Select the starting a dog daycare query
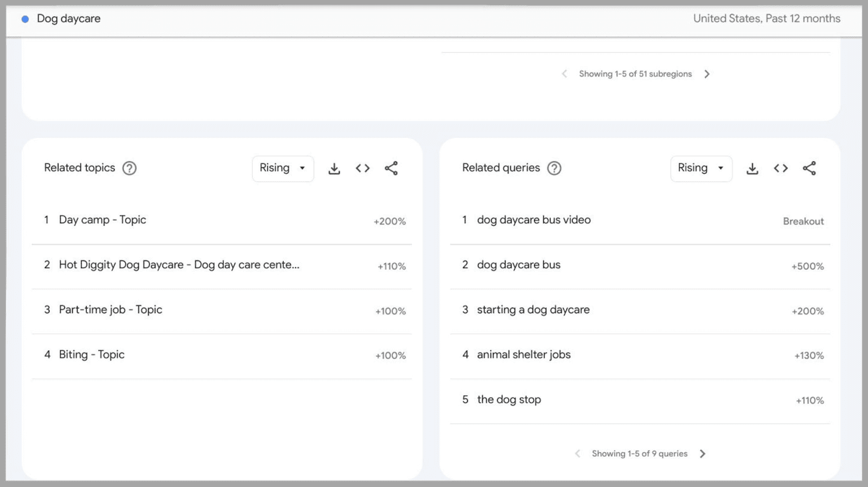 click(x=533, y=310)
